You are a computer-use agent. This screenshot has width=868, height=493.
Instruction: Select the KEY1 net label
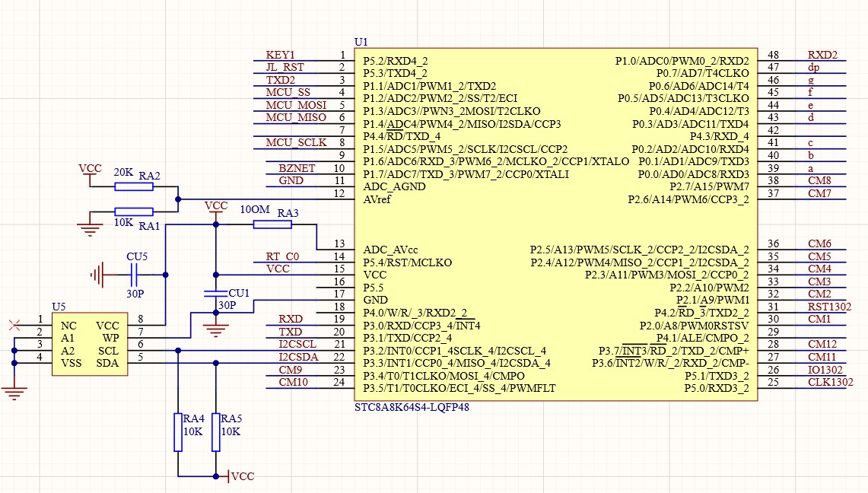pyautogui.click(x=281, y=55)
